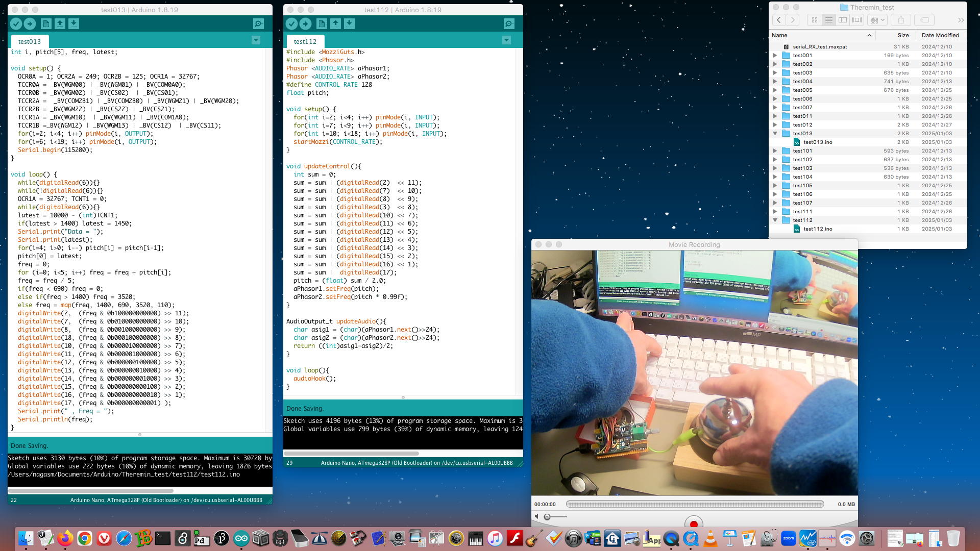Expand the test111 folder
Screen dimensions: 980x551
775,212
